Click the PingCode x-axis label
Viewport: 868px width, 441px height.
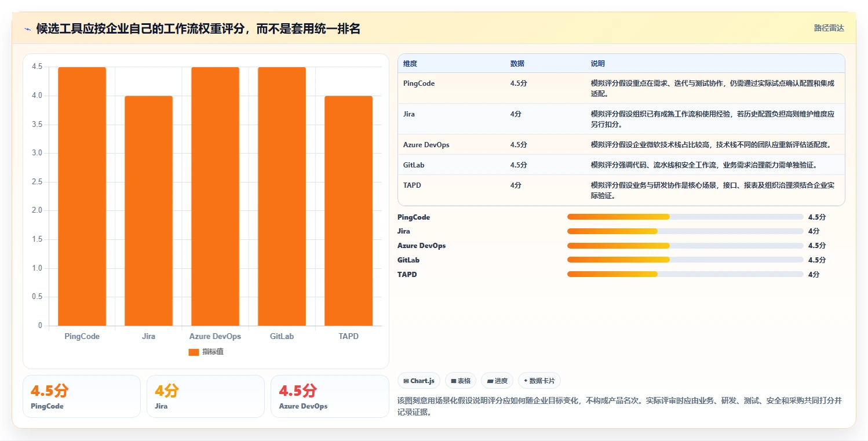pos(82,337)
